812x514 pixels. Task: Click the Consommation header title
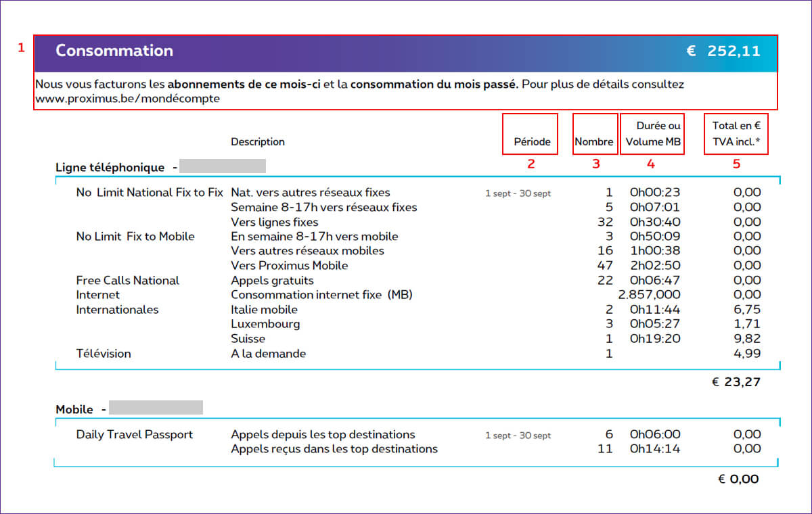(114, 51)
